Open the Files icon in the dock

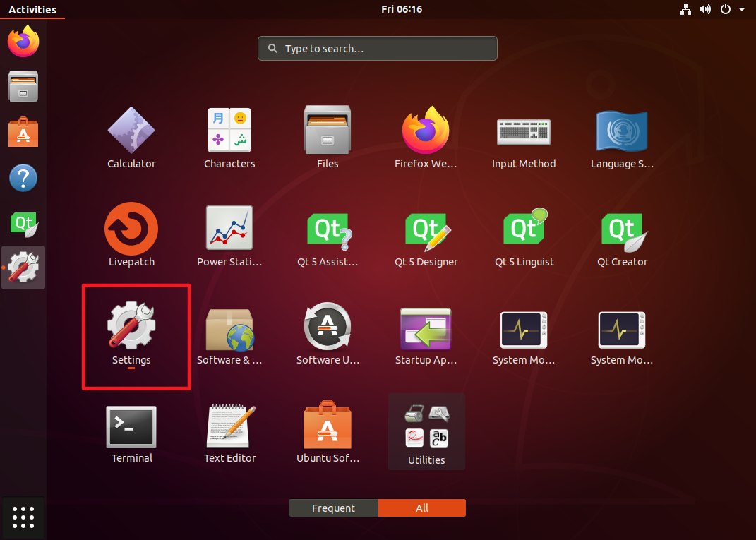click(x=23, y=86)
